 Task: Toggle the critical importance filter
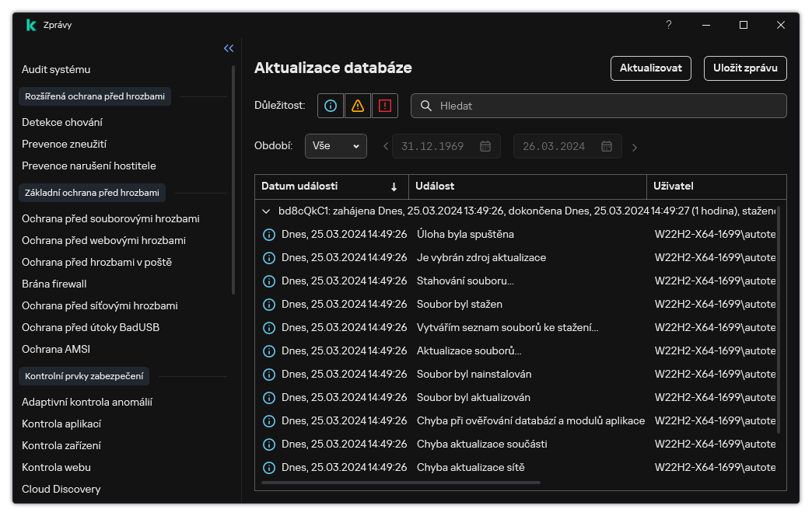[x=384, y=106]
